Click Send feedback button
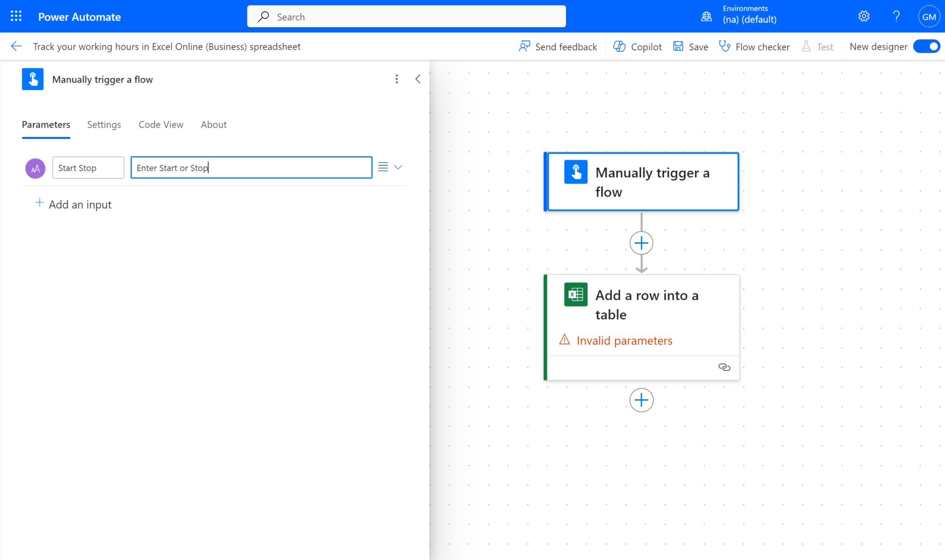The image size is (945, 560). point(558,47)
